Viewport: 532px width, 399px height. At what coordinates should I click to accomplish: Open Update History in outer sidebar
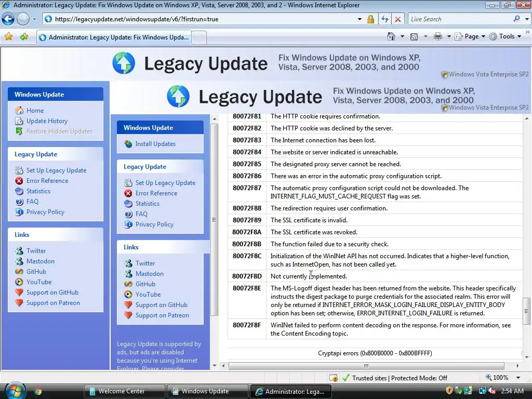pos(47,121)
